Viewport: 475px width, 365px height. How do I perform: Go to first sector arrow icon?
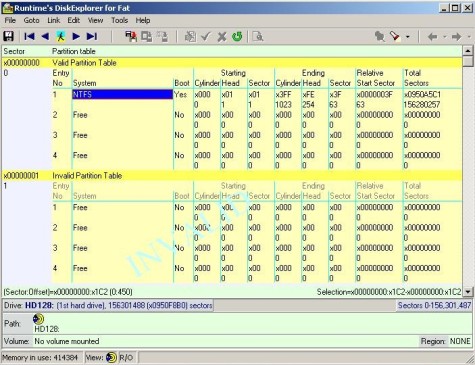[x=29, y=36]
